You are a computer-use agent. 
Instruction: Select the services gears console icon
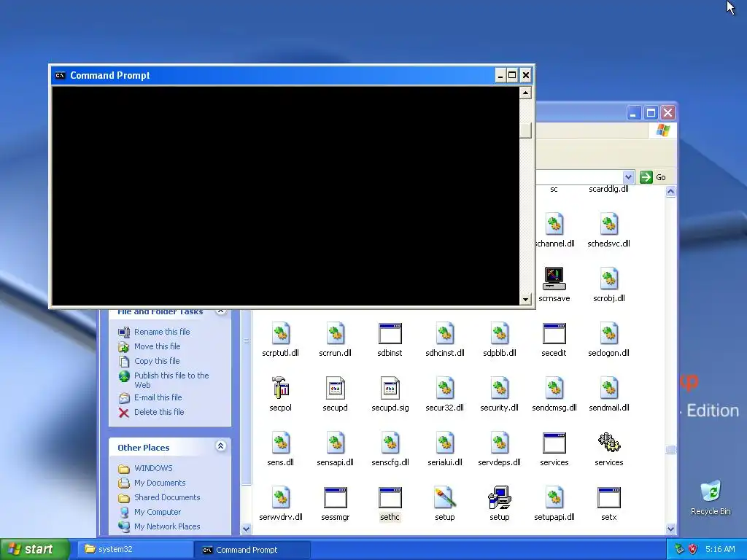pos(609,443)
